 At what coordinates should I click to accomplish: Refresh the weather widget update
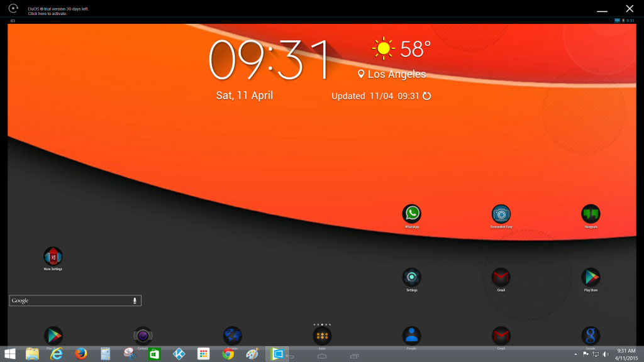pos(427,96)
